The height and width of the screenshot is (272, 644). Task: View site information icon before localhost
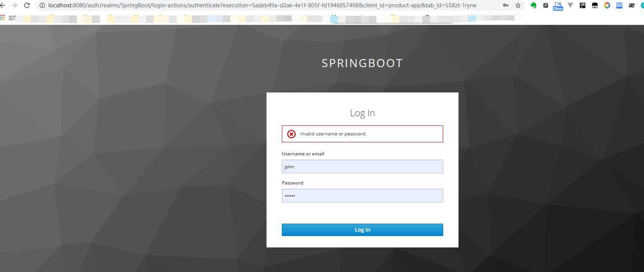[x=42, y=5]
